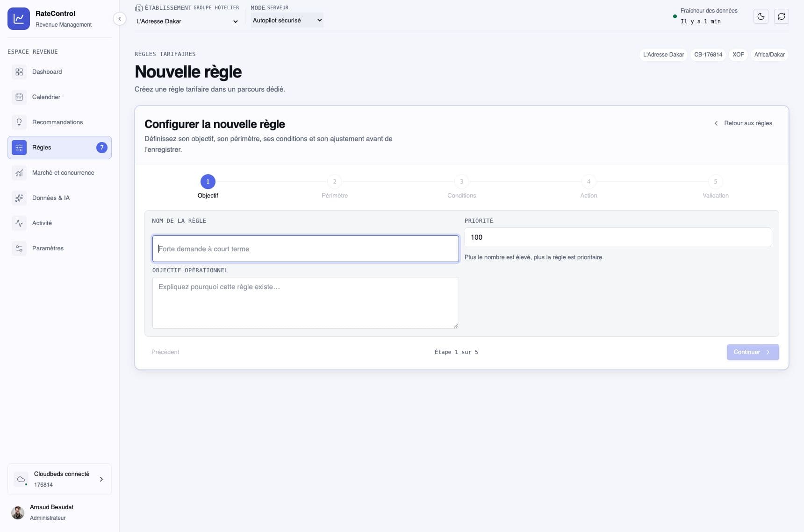Open Calendrier via its calendar icon
Image resolution: width=804 pixels, height=532 pixels.
(19, 97)
